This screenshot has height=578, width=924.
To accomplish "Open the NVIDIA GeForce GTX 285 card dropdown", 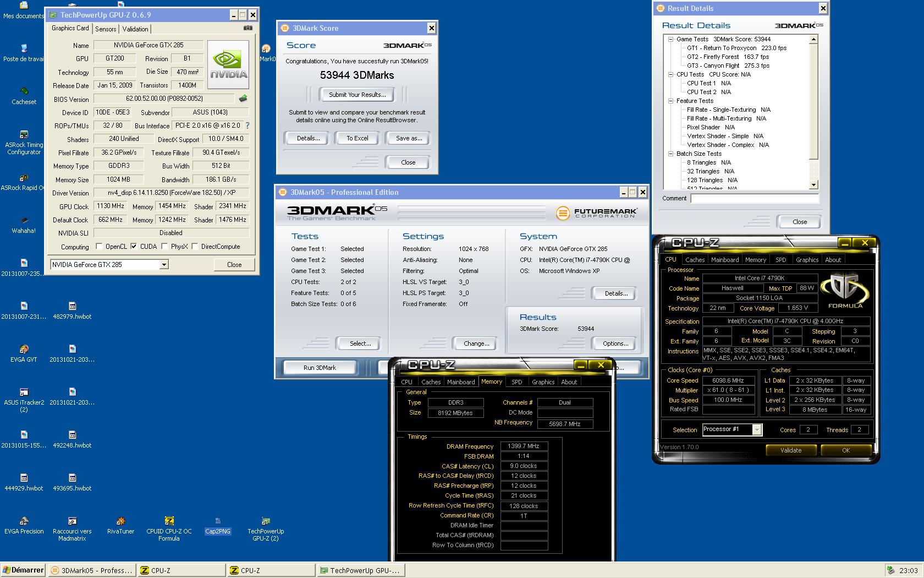I will point(164,265).
